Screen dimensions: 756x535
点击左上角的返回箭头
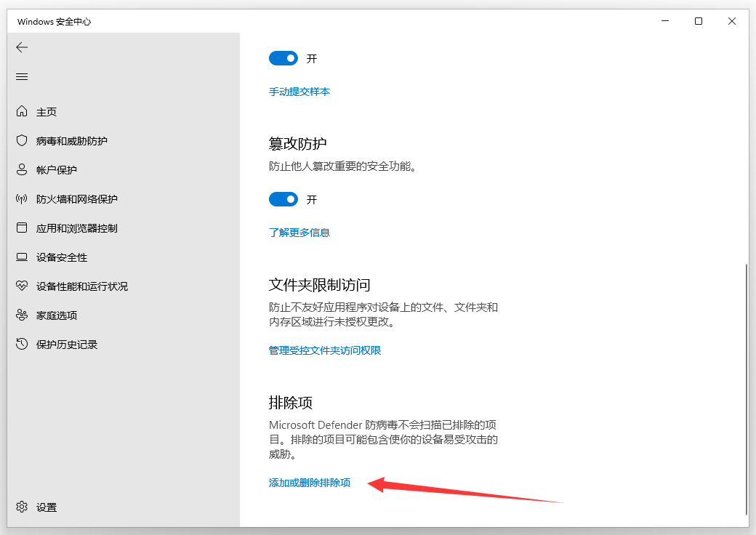coord(22,47)
